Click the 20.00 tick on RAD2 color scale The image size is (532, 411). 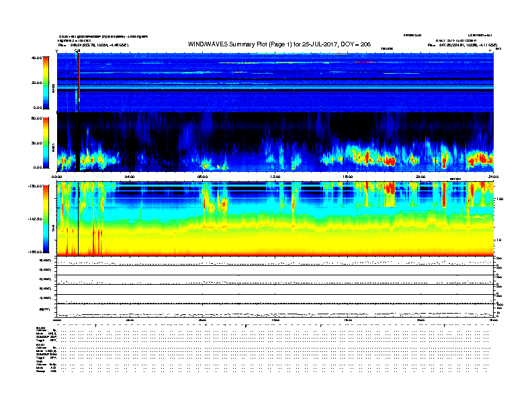point(36,83)
